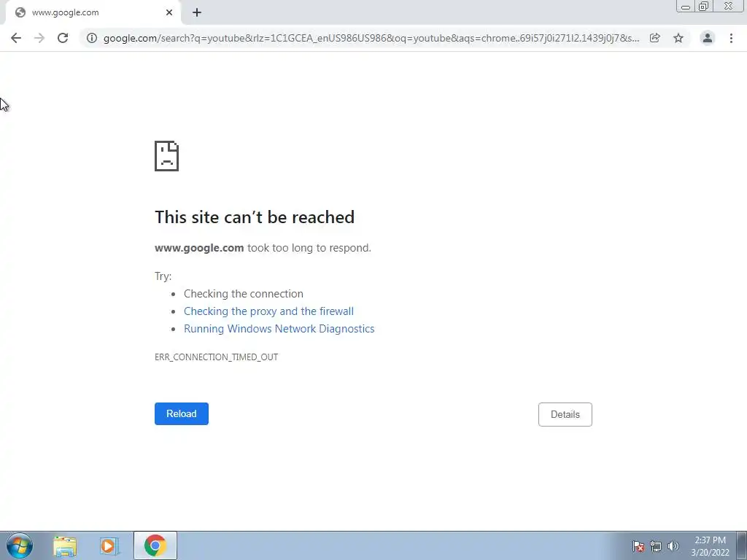Screen dimensions: 747x560
Task: Restore down the Chrome window
Action: tap(703, 6)
